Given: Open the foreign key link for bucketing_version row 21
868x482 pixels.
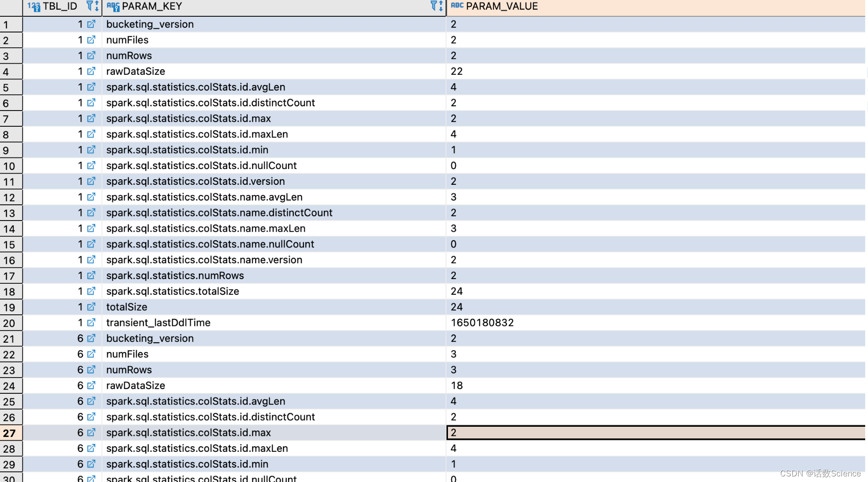Looking at the screenshot, I should coord(91,339).
